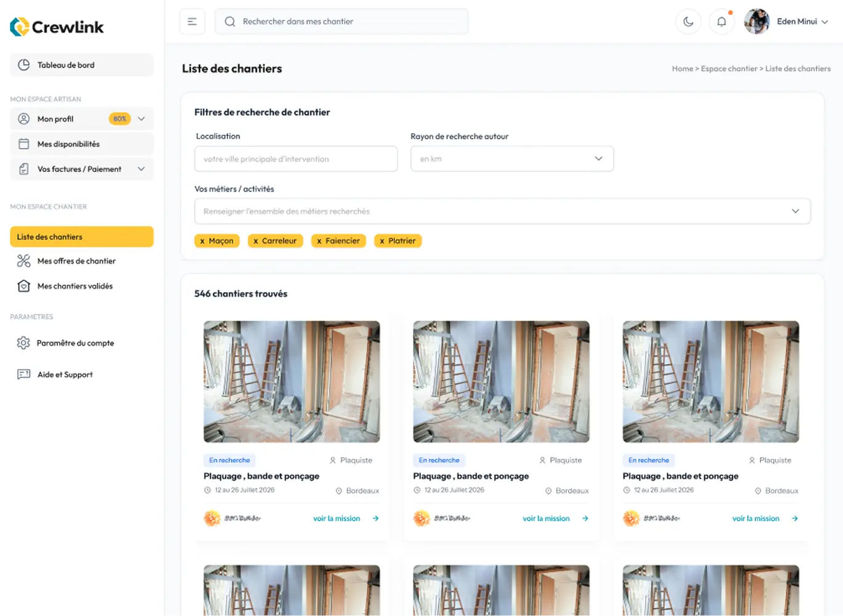Click the Vos factures document icon
The width and height of the screenshot is (843, 616).
point(24,169)
